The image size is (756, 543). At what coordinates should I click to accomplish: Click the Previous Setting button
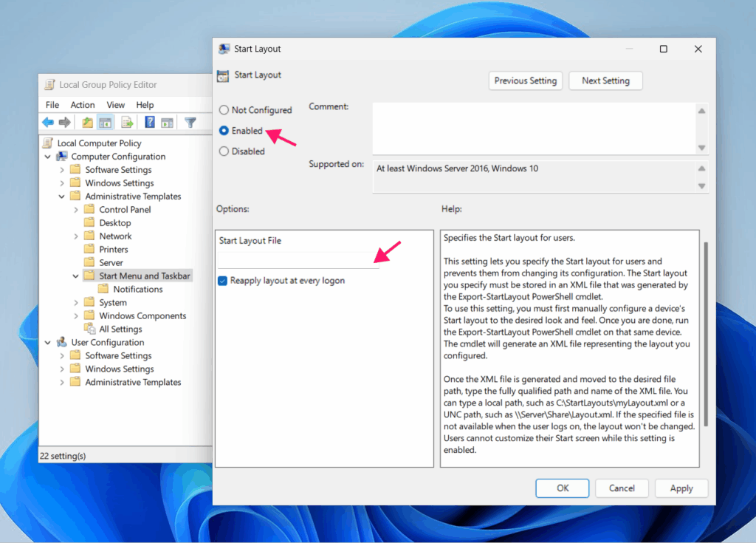tap(526, 81)
